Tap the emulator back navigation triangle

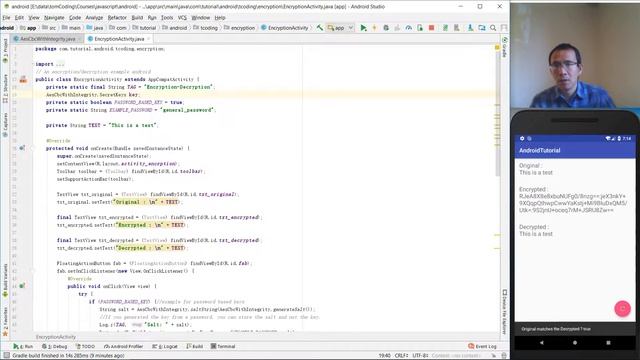click(x=542, y=343)
